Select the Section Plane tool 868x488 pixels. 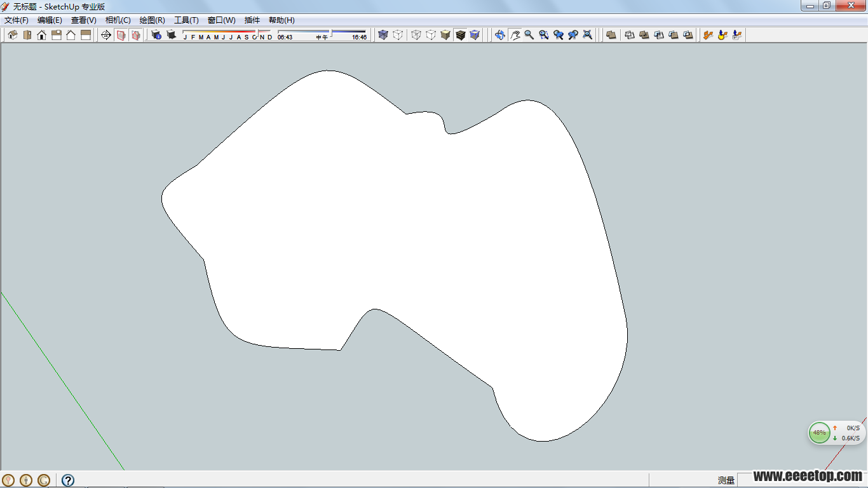pos(106,35)
